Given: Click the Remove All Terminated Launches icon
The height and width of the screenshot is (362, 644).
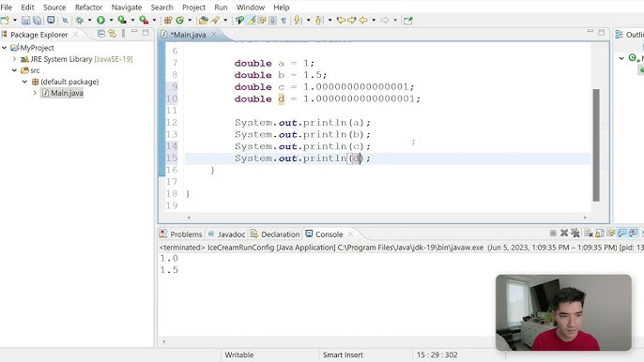Looking at the screenshot, I should click(575, 234).
